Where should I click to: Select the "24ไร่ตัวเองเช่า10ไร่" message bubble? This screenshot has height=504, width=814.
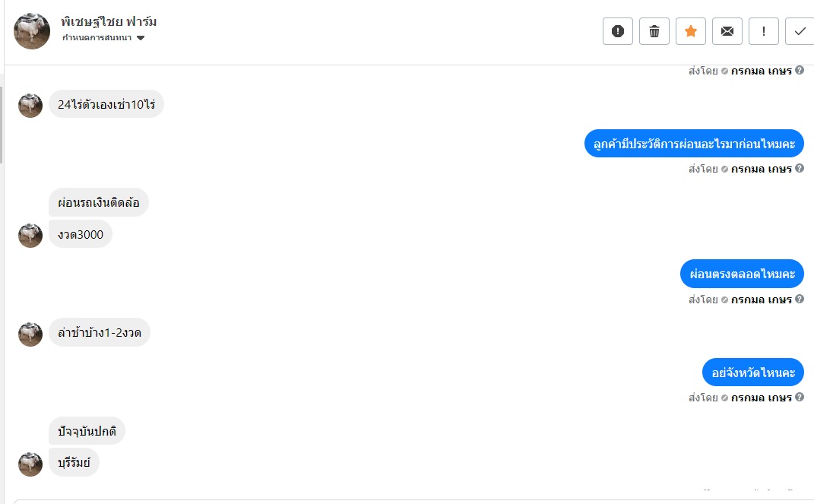106,104
